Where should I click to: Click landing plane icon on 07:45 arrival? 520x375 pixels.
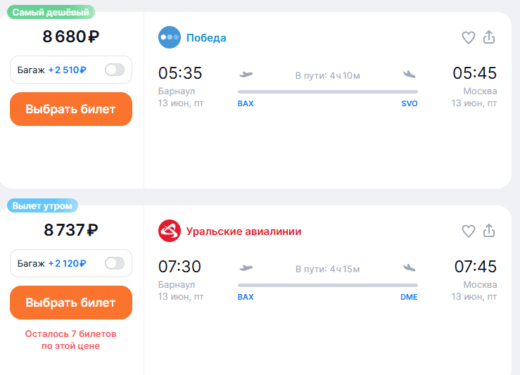(x=409, y=267)
